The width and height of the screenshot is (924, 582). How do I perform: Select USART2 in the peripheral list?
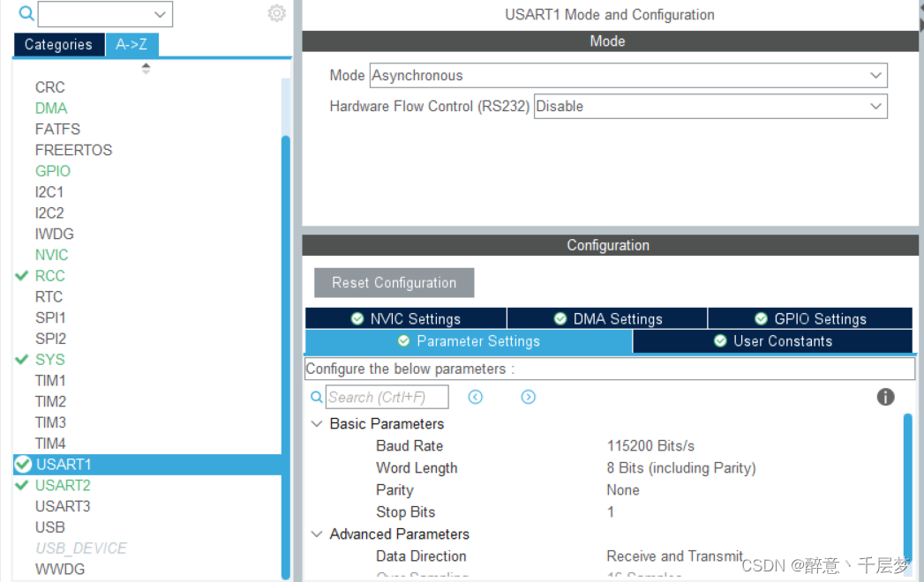pyautogui.click(x=63, y=485)
